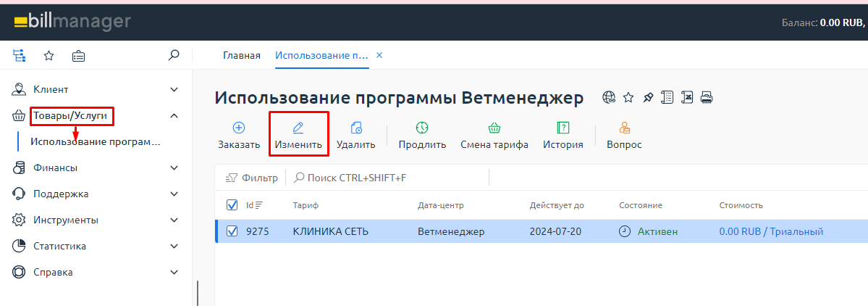Click the globe icon beside page title
Screen dimensions: 868x306
(609, 98)
